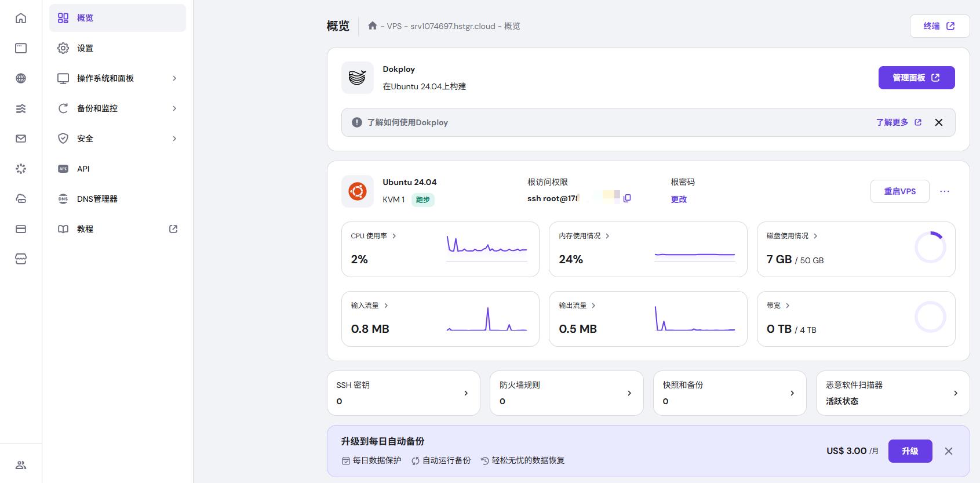The height and width of the screenshot is (483, 980).
Task: Click the 管理面板 button
Action: click(x=916, y=78)
